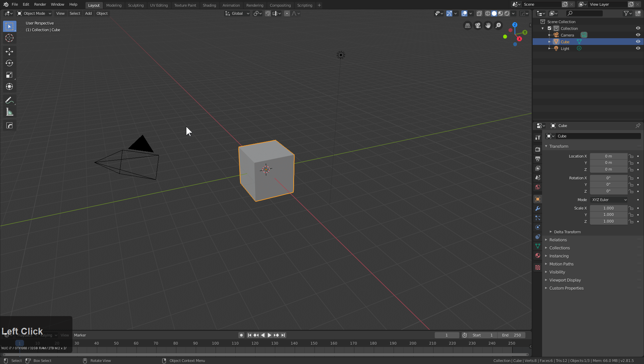644x364 pixels.
Task: Toggle camera view icon in viewport
Action: 478,25
